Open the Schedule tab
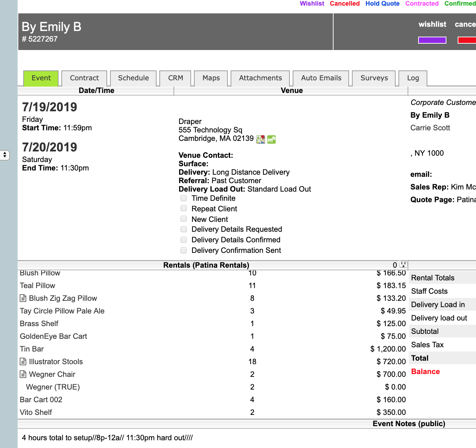This screenshot has height=448, width=476. 133,78
